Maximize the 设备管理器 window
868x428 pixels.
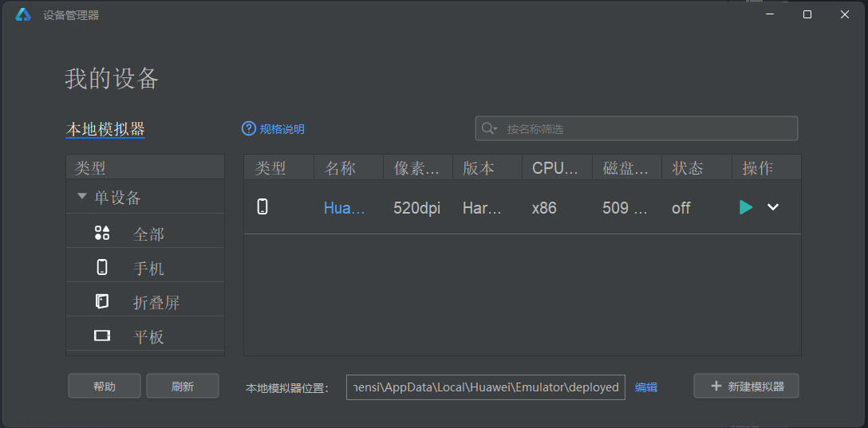click(x=807, y=15)
